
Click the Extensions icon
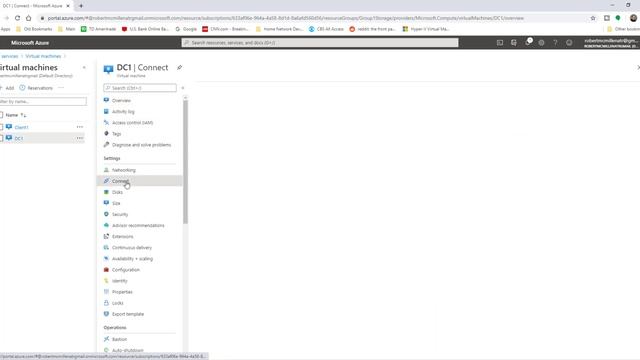(x=106, y=236)
